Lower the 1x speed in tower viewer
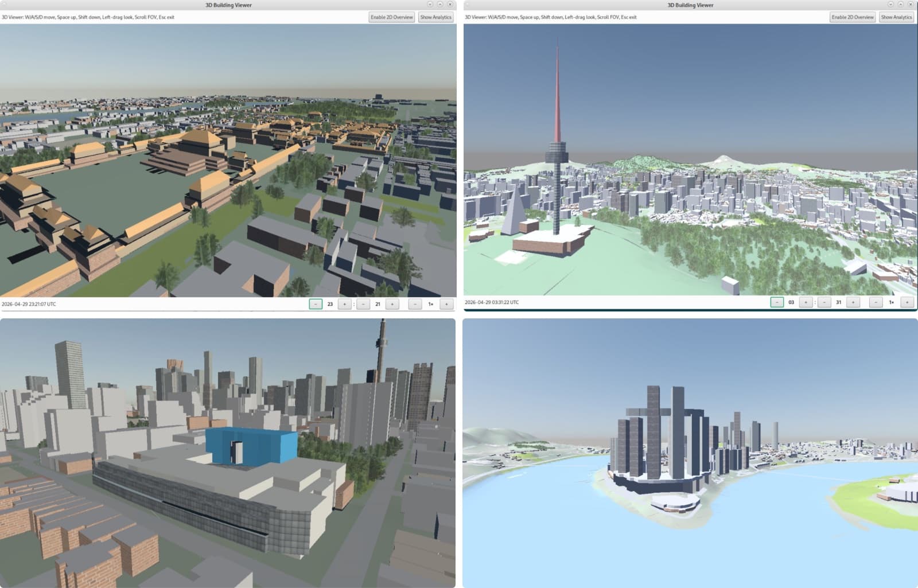The height and width of the screenshot is (588, 918). [x=876, y=302]
